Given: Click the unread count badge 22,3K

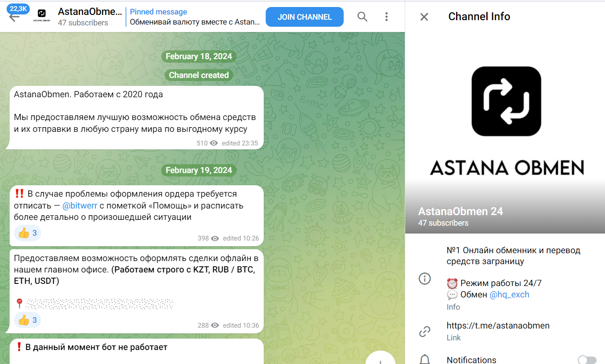Looking at the screenshot, I should [18, 8].
